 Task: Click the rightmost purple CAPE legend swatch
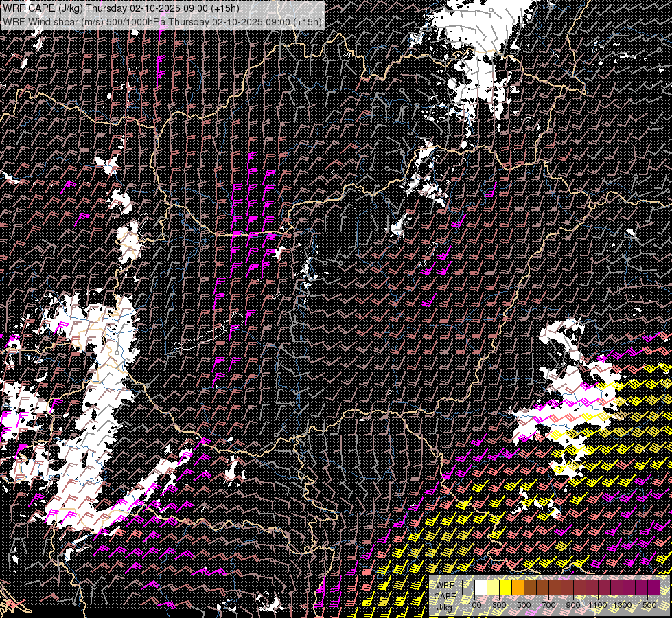pyautogui.click(x=653, y=588)
